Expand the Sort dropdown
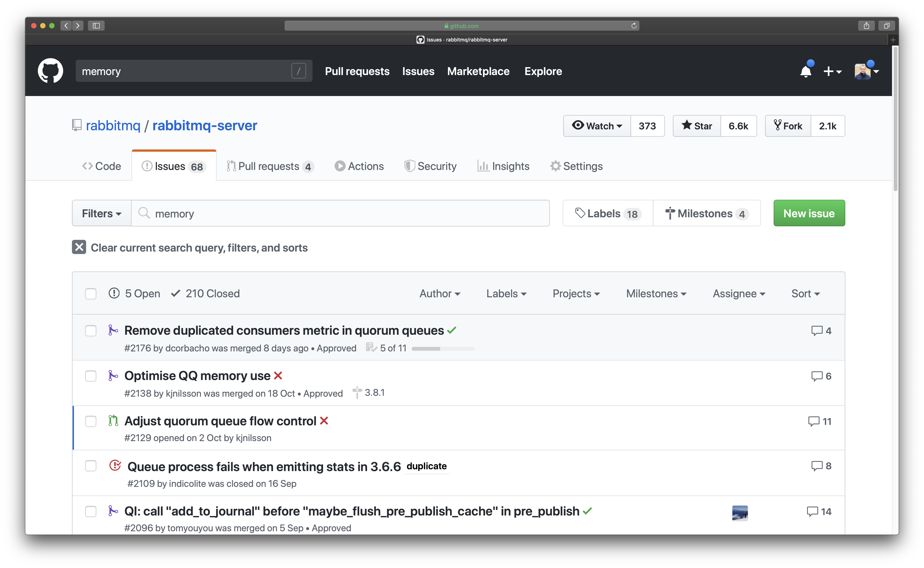 [x=805, y=293]
